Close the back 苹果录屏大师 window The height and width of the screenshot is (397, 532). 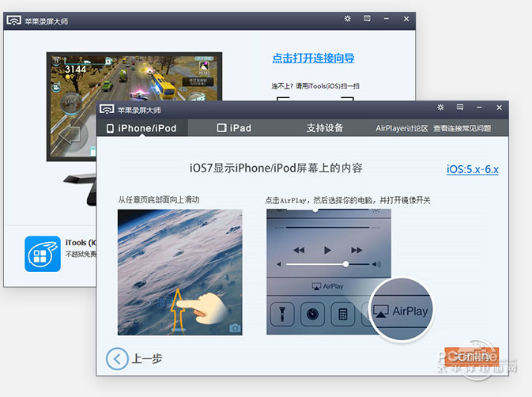coord(406,19)
